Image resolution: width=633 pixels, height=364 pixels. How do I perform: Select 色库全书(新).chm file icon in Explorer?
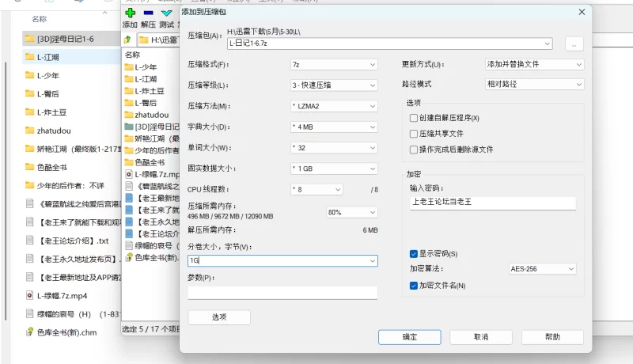click(x=29, y=332)
